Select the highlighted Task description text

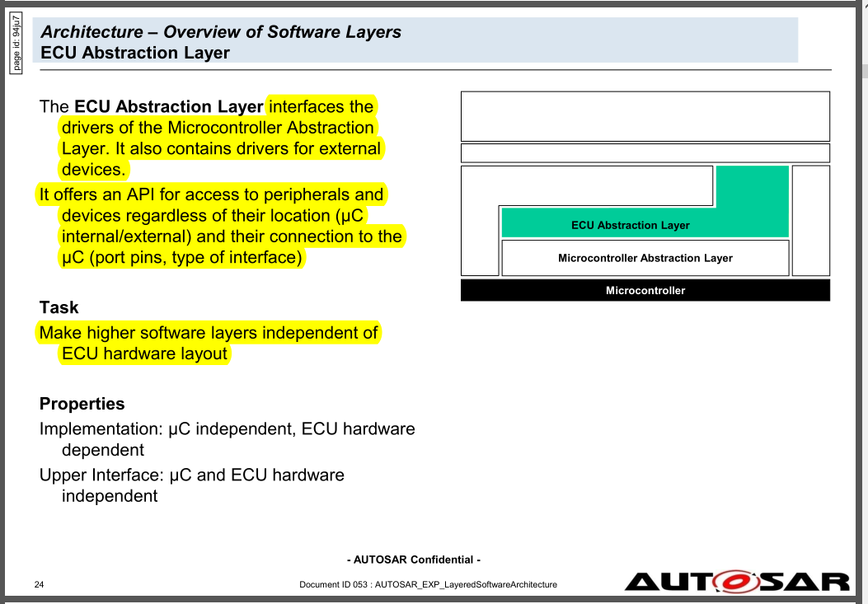coord(207,342)
